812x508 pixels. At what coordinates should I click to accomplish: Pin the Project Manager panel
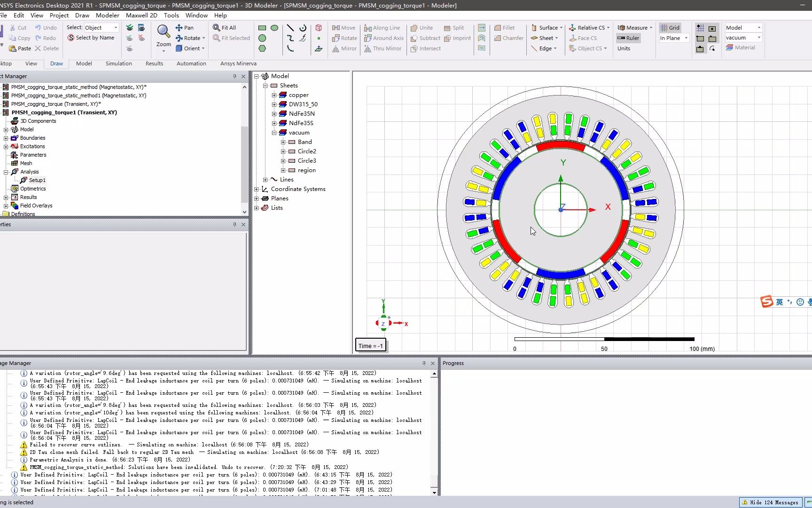point(234,76)
